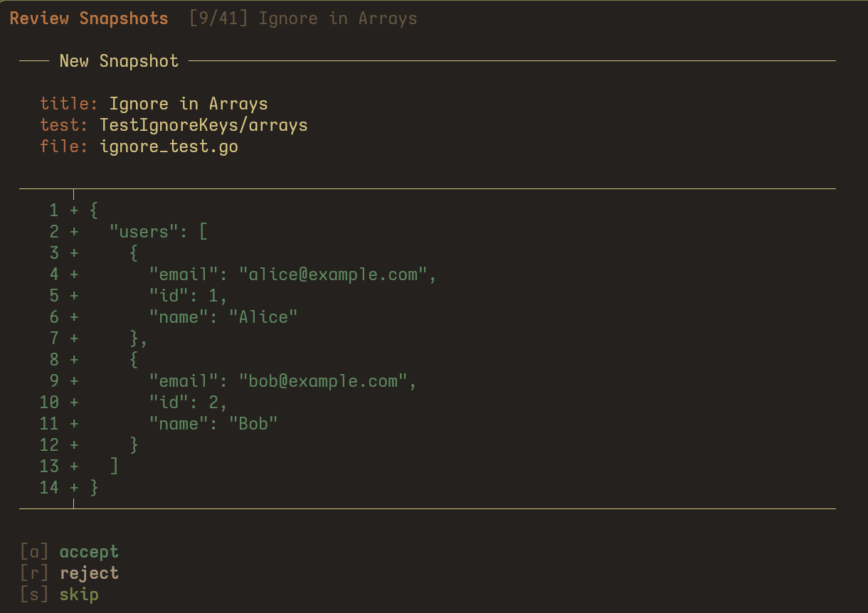
Task: Click the [r] key hint
Action: click(34, 573)
